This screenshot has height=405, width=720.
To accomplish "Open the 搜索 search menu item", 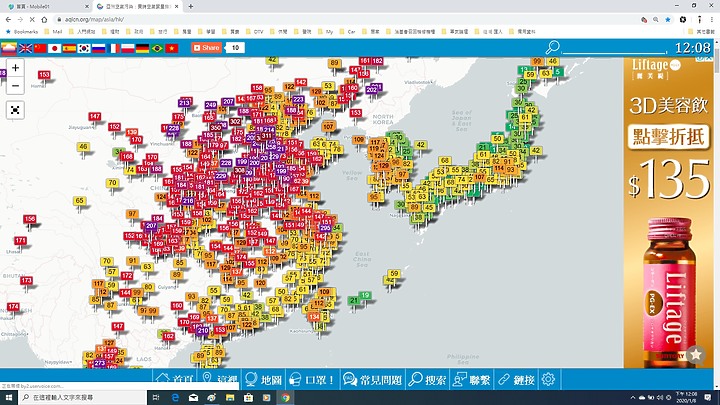I will pos(427,379).
